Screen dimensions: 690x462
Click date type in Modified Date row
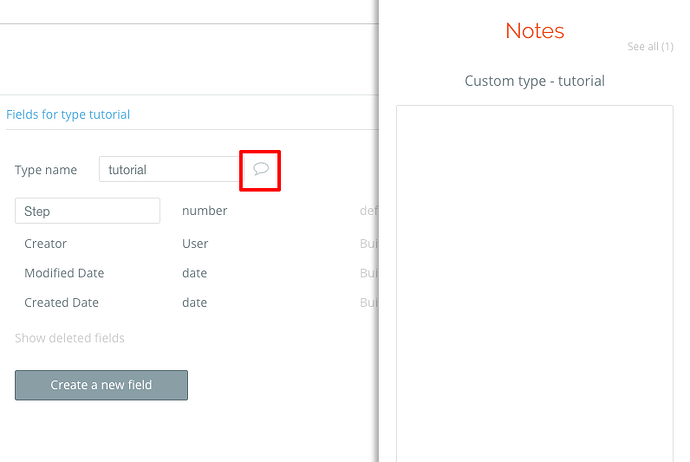pyautogui.click(x=195, y=273)
